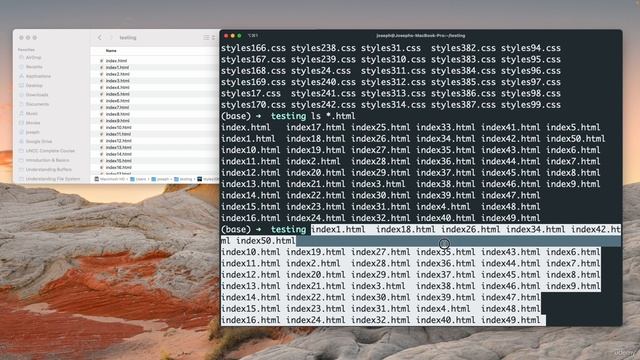Click Users in the Finder path bar
This screenshot has width=640, height=360.
[141, 179]
